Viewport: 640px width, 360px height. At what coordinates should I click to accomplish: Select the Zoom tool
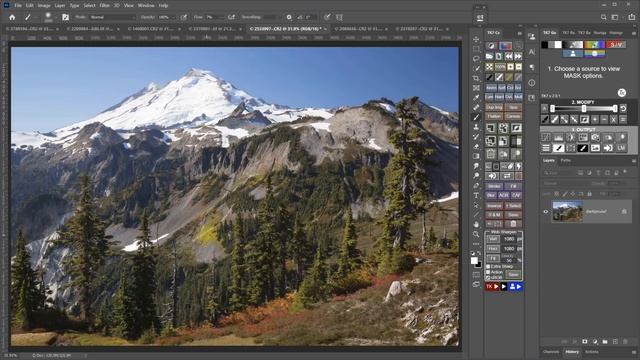[476, 234]
